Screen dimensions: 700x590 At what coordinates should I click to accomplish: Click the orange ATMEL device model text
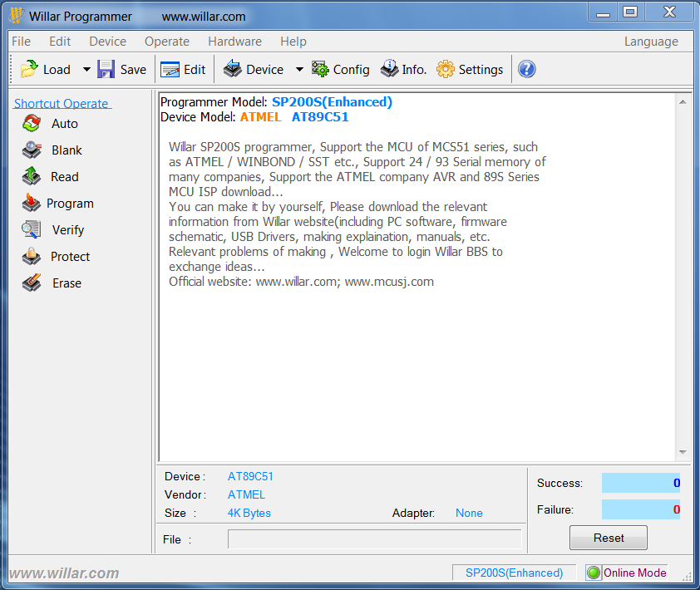click(x=261, y=117)
